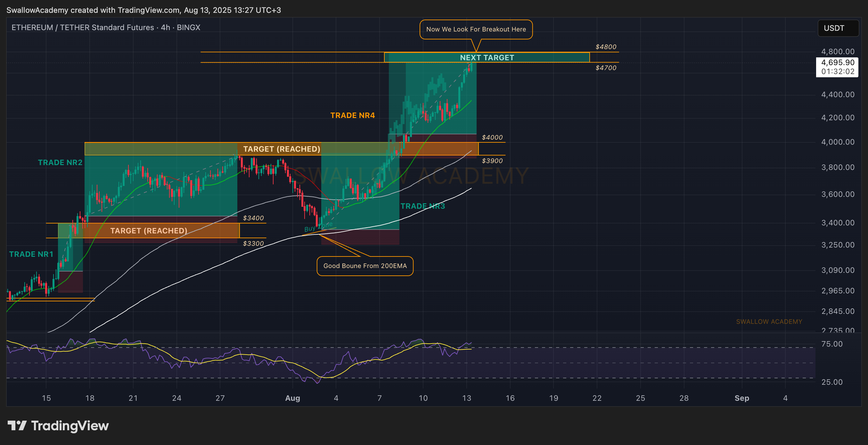
Task: Click the Sep month marker on time axis
Action: (741, 398)
